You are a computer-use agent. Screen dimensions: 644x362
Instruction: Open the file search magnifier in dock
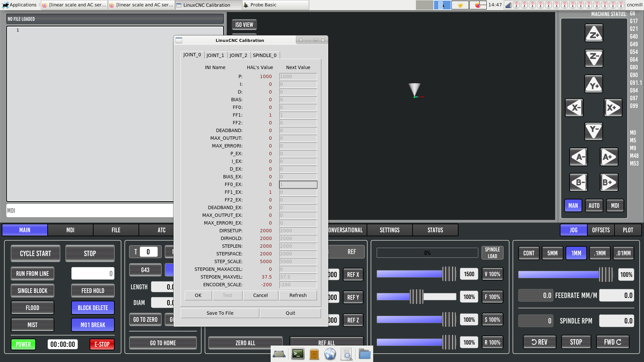(x=347, y=354)
